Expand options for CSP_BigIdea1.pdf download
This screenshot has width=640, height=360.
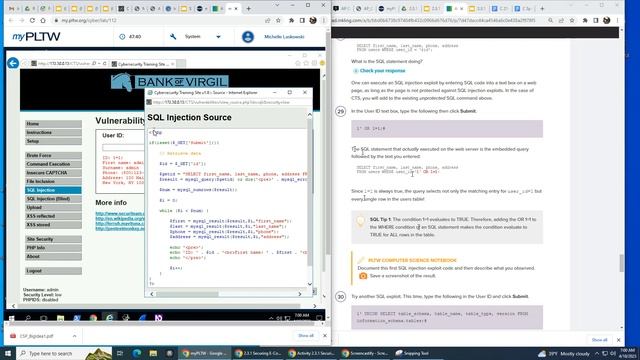pyautogui.click(x=74, y=336)
